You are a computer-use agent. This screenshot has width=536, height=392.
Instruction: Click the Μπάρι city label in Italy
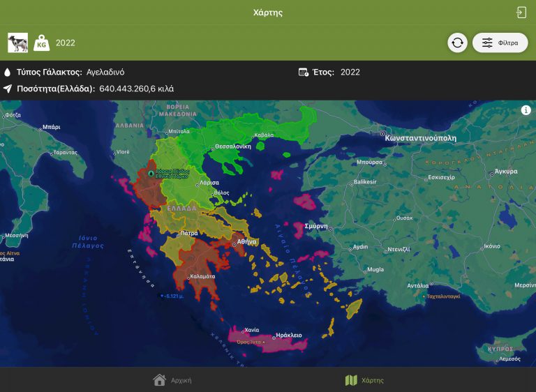(51, 127)
